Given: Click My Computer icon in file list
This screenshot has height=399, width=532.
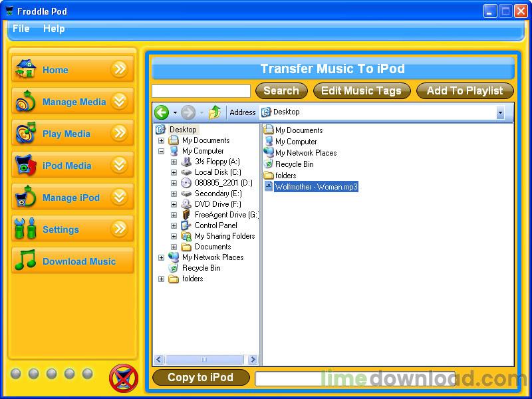Looking at the screenshot, I should [x=269, y=141].
